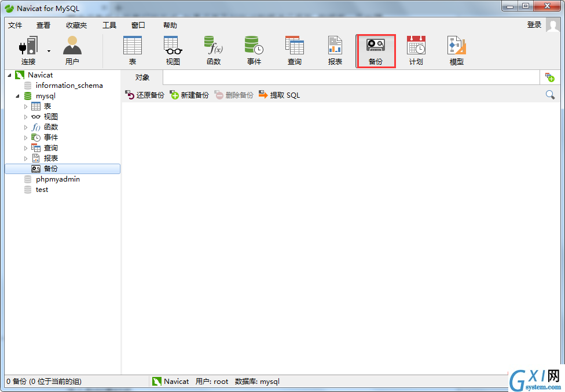This screenshot has height=392, width=565.
Task: Open the 窗口 window menu
Action: click(x=138, y=25)
